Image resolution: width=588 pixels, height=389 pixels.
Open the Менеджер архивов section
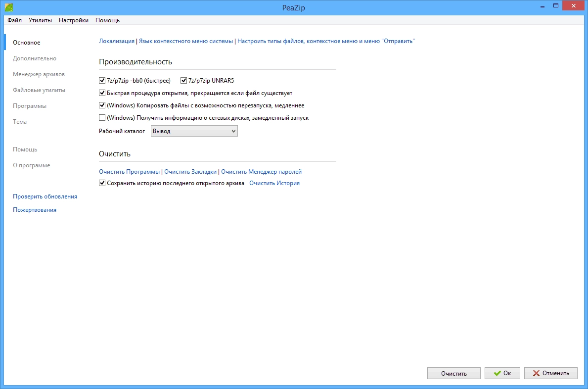(39, 74)
